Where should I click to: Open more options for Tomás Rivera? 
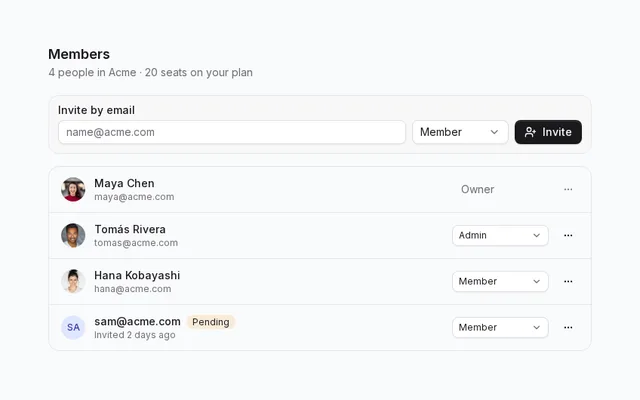pyautogui.click(x=568, y=236)
